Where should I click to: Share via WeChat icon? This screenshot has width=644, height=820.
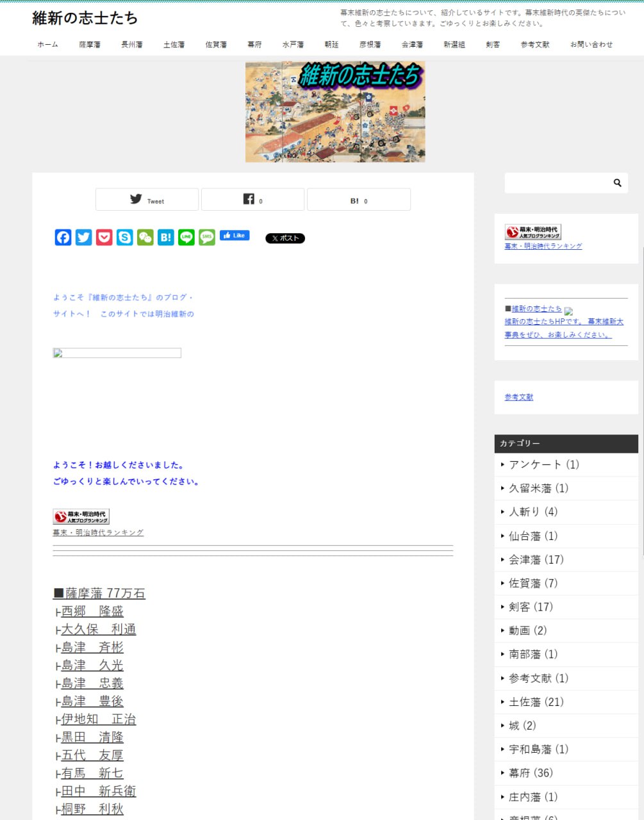pyautogui.click(x=145, y=238)
